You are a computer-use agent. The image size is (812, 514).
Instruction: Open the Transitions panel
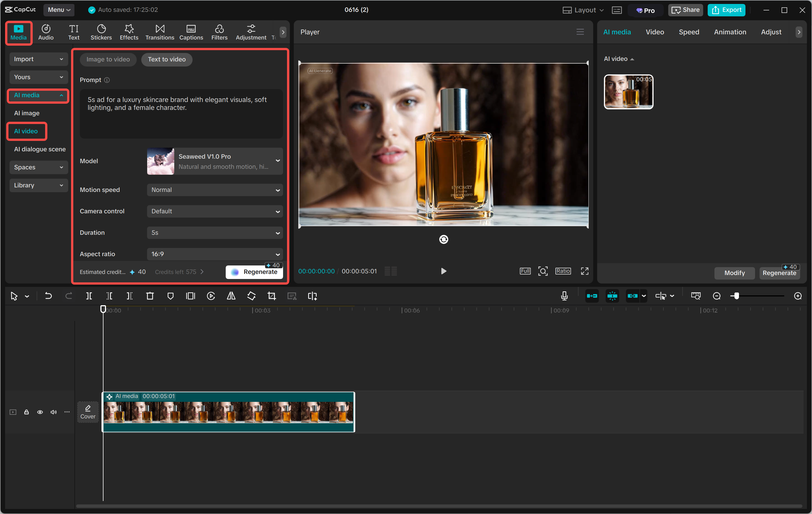(160, 32)
